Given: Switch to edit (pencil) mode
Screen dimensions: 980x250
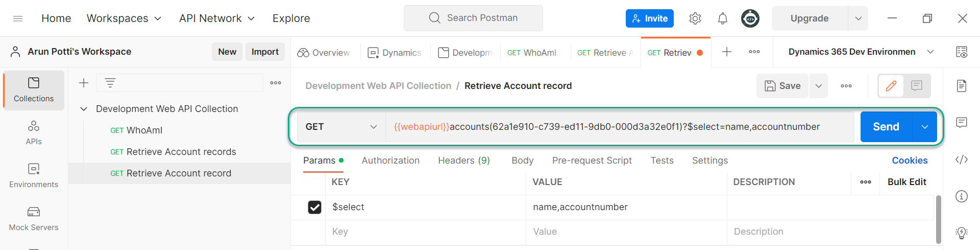Looking at the screenshot, I should 891,86.
